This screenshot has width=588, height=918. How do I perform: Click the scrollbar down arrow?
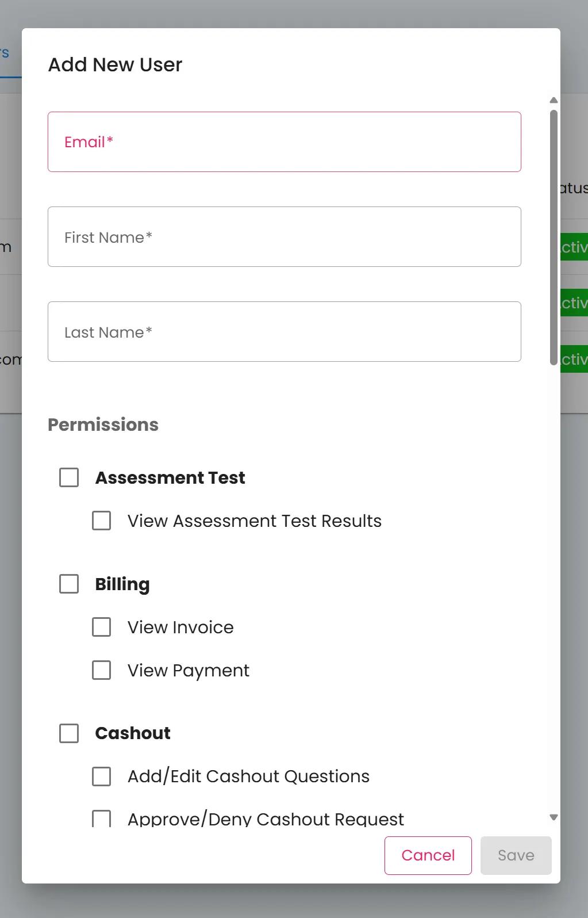pos(554,817)
